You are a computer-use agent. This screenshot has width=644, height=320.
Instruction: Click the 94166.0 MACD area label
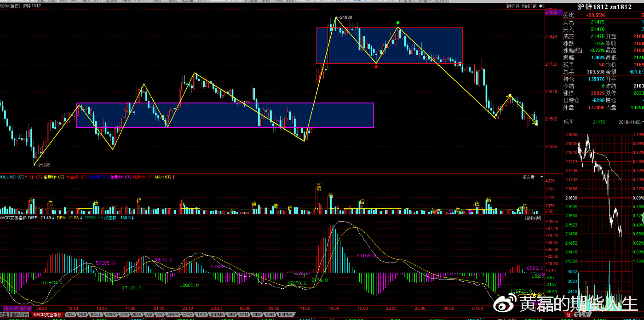(367, 255)
